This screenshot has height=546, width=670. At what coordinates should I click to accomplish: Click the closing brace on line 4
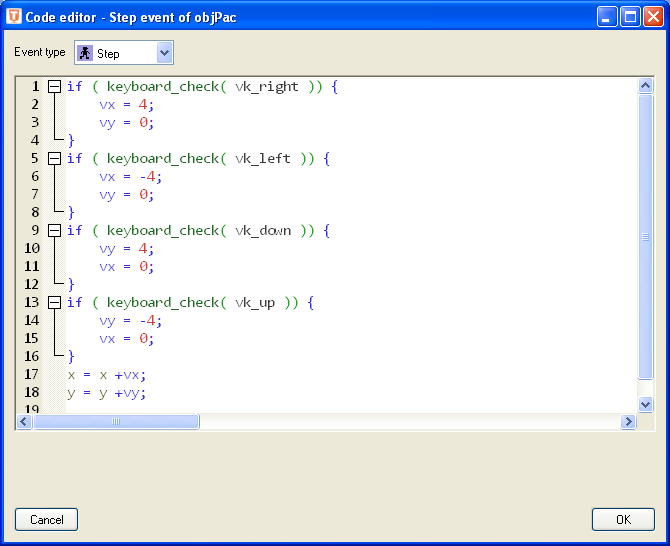pyautogui.click(x=71, y=141)
